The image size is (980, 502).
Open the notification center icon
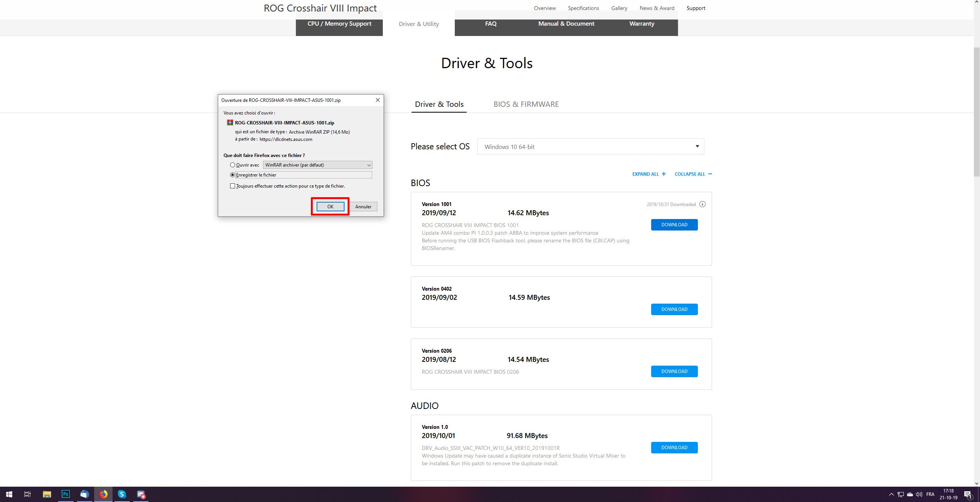[967, 494]
